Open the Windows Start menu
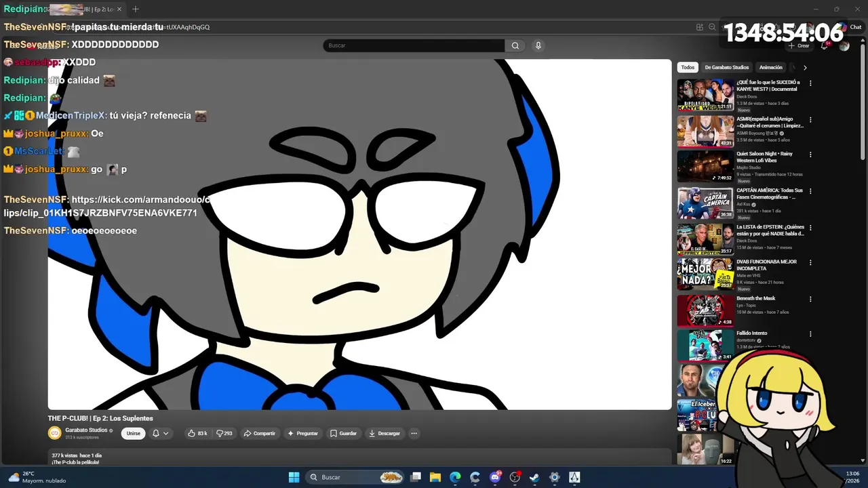The height and width of the screenshot is (488, 868). [x=294, y=477]
